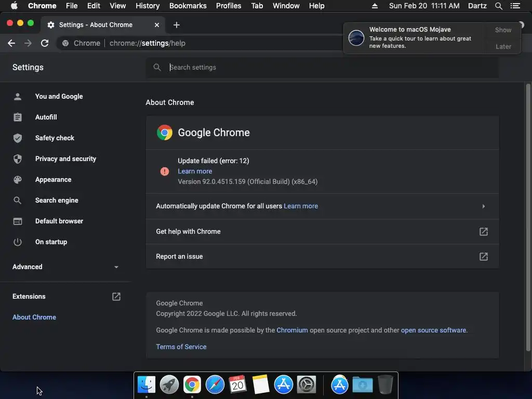This screenshot has height=399, width=532.
Task: Click the Report an issue external icon
Action: pos(484,257)
